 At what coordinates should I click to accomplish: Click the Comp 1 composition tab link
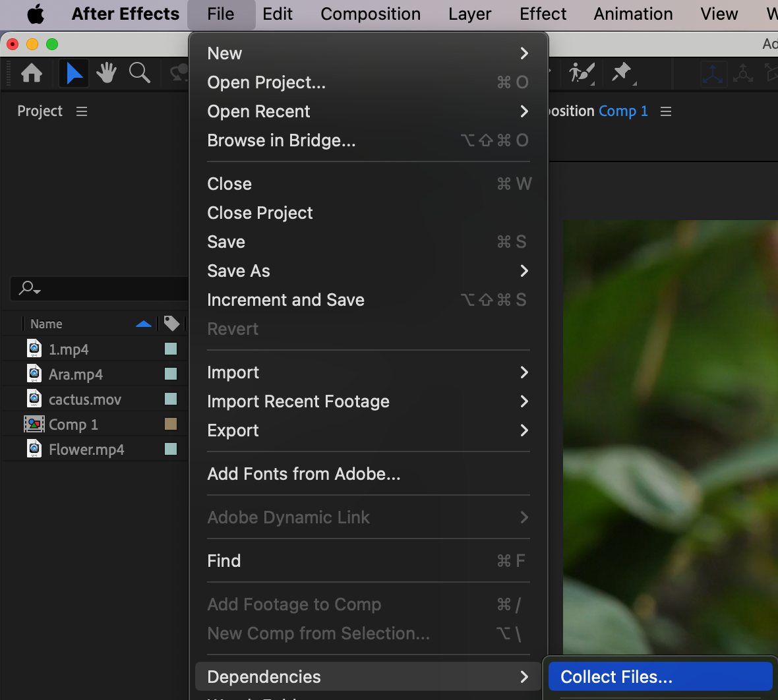click(623, 111)
